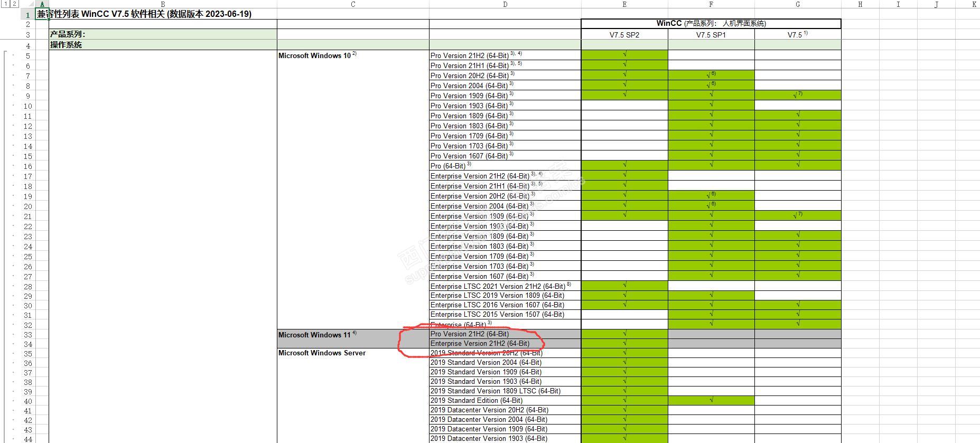
Task: Select column E header
Action: click(624, 4)
